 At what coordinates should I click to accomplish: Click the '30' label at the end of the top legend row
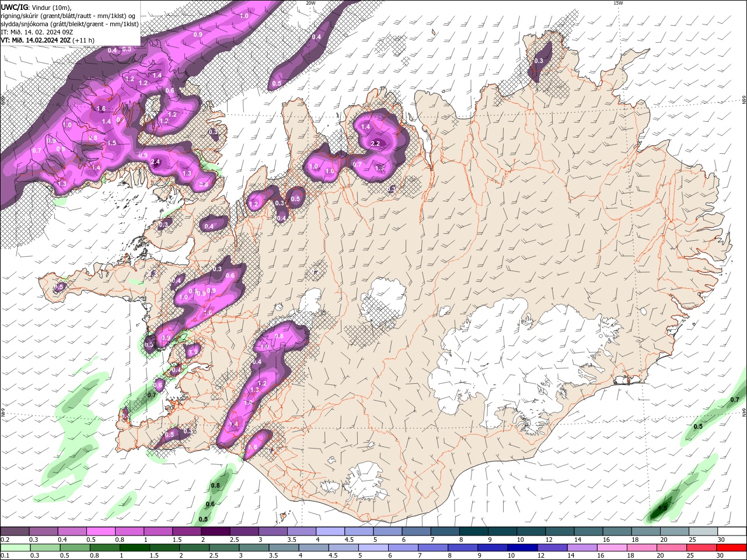pos(721,540)
